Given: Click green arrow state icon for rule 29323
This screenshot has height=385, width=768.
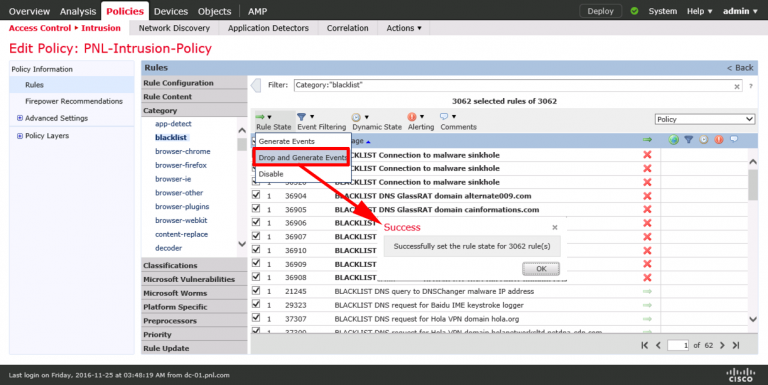Looking at the screenshot, I should [647, 305].
